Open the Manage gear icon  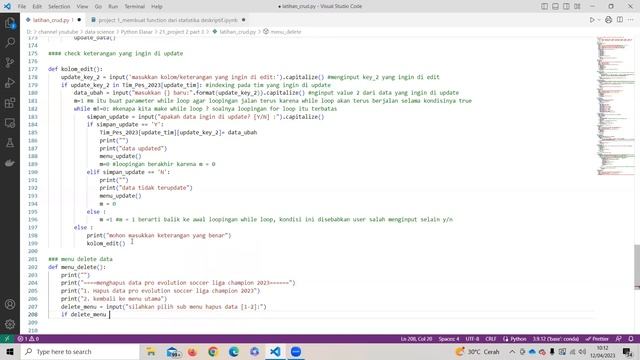[10, 324]
